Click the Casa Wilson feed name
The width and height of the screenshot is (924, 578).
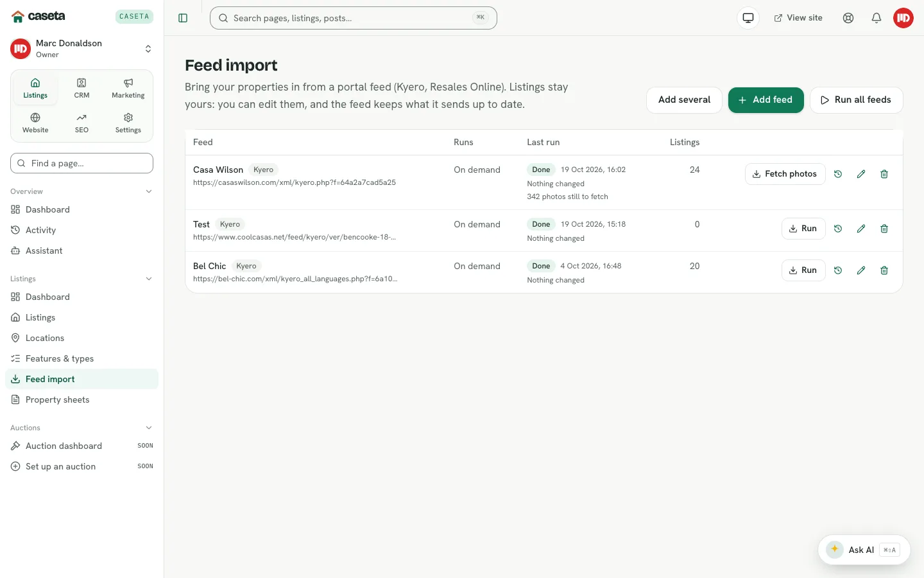point(218,170)
